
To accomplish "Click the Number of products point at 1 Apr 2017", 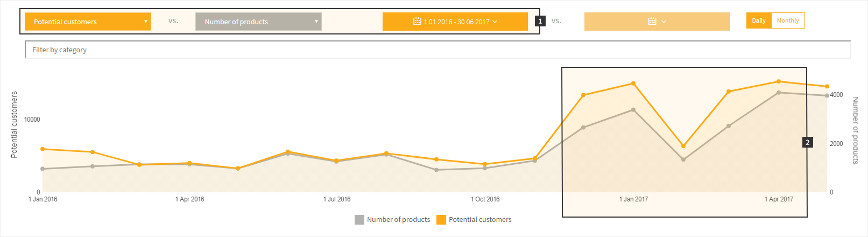I will point(779,93).
